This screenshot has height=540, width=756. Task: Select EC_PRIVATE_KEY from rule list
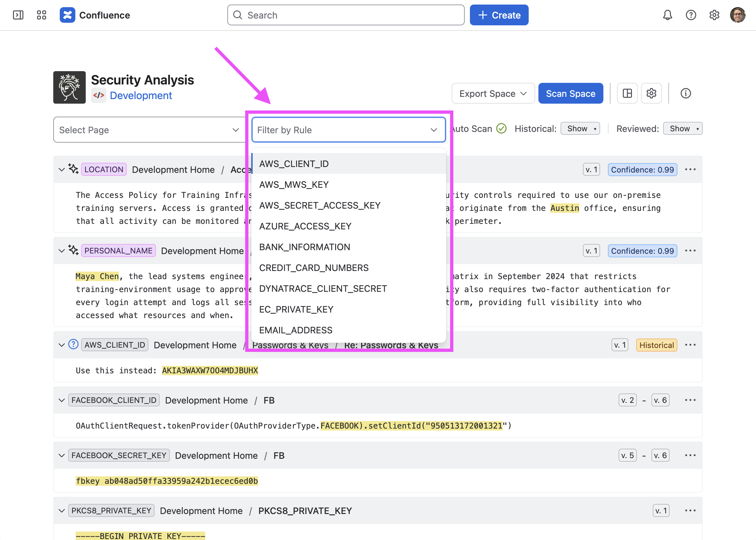(348, 309)
